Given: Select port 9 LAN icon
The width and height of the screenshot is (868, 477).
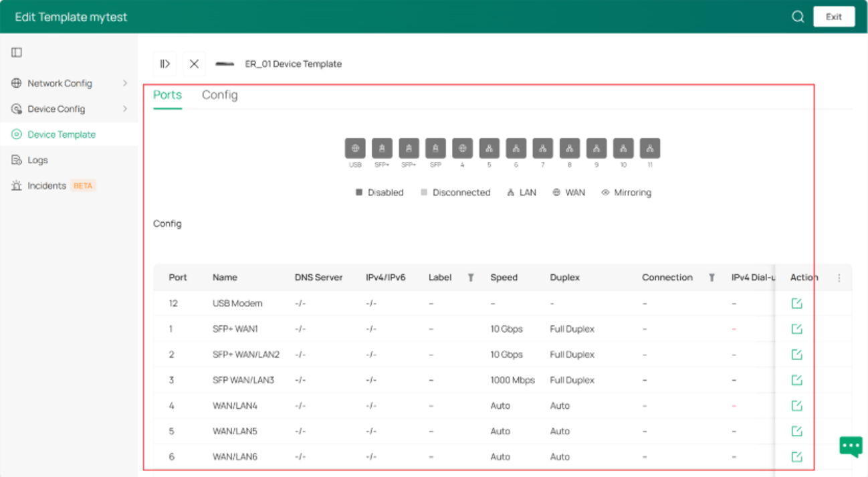Looking at the screenshot, I should coord(596,149).
